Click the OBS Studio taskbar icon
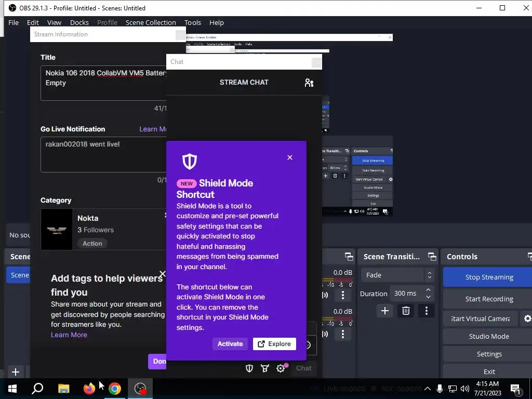532x399 pixels. point(140,389)
